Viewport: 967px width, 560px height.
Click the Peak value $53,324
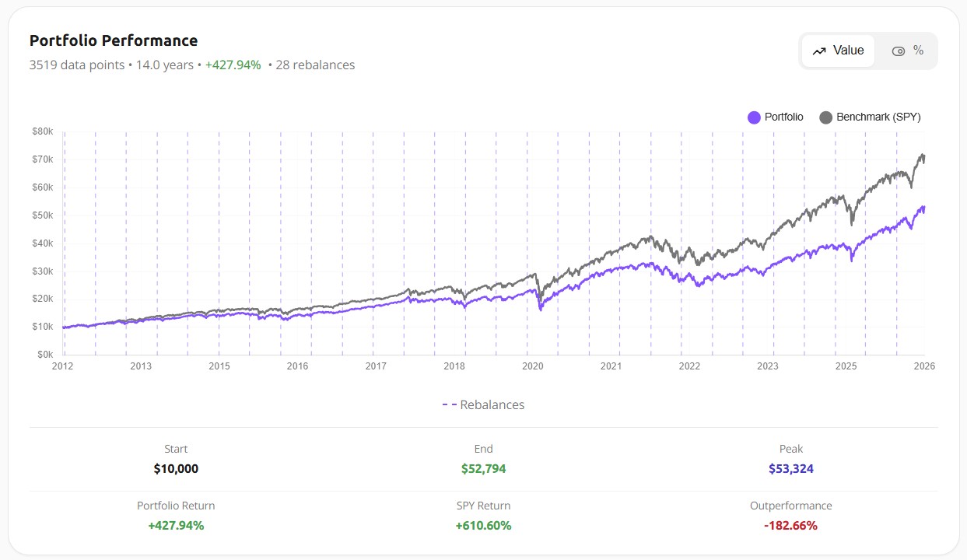(791, 468)
